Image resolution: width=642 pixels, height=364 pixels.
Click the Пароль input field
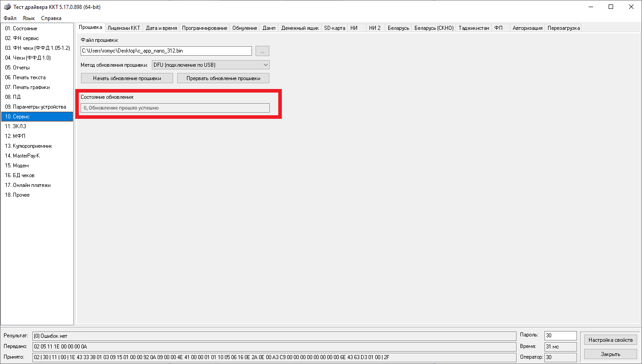[x=560, y=335]
